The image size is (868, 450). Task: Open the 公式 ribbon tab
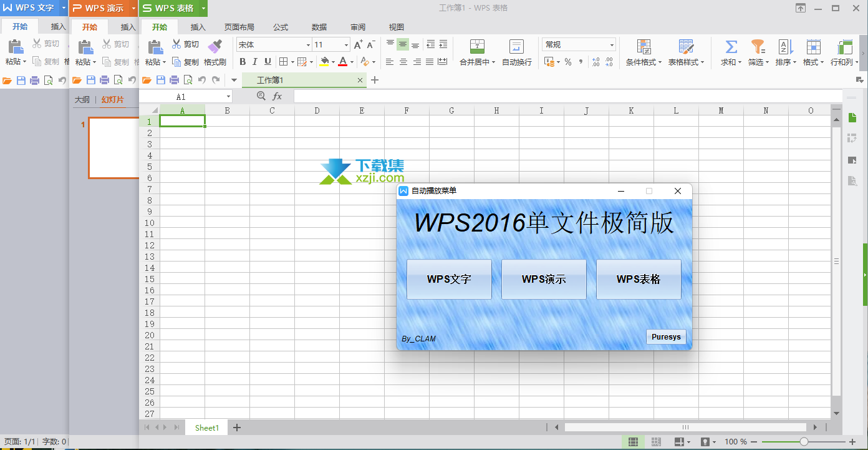281,27
